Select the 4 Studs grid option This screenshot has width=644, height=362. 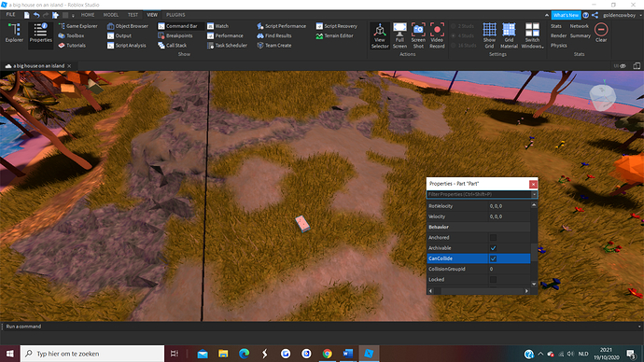pyautogui.click(x=462, y=35)
